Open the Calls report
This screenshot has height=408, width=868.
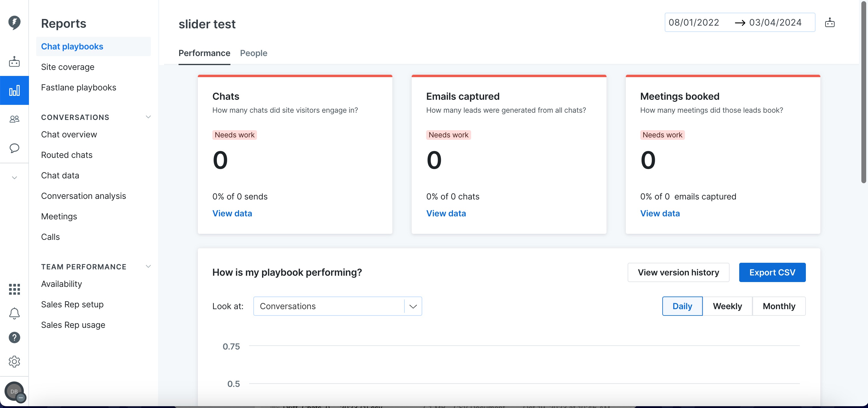[50, 237]
